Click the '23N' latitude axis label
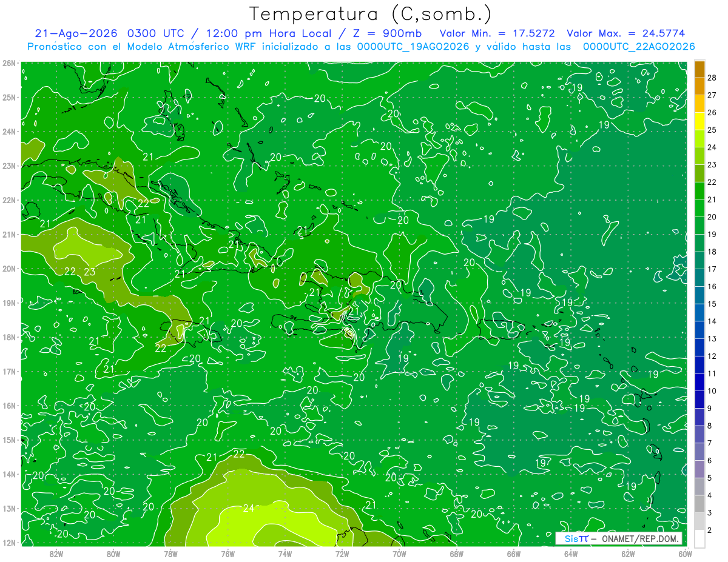The width and height of the screenshot is (728, 562). pos(9,166)
